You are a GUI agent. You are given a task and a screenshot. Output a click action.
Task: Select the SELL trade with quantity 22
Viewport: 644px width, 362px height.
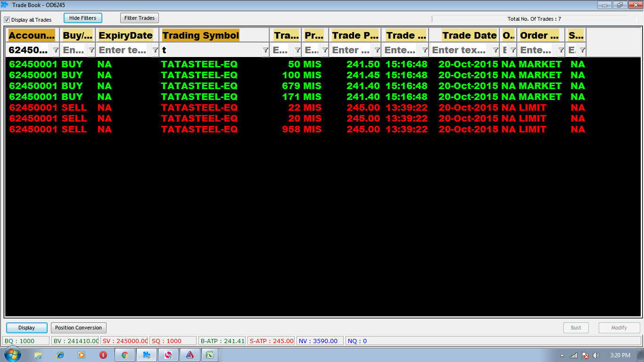[297, 107]
